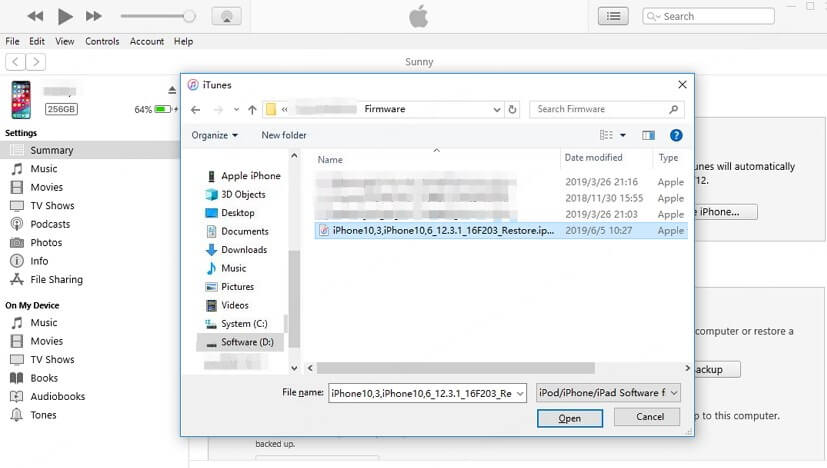Click the list view icon near search
This screenshot has height=468, width=827.
point(613,16)
